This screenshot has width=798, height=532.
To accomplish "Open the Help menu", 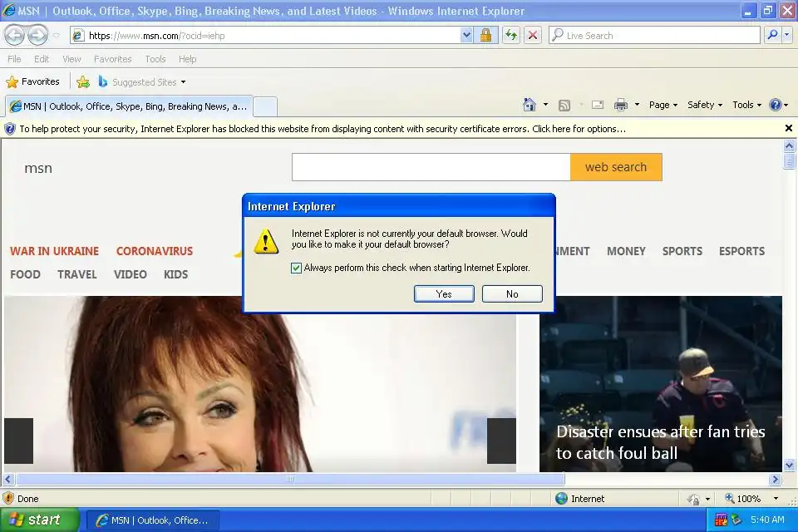I will pos(187,59).
